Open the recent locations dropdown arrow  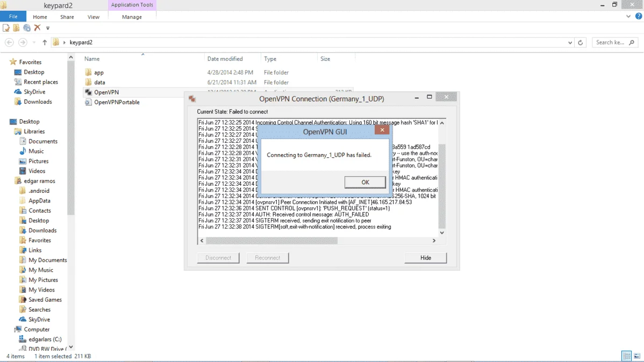point(34,42)
